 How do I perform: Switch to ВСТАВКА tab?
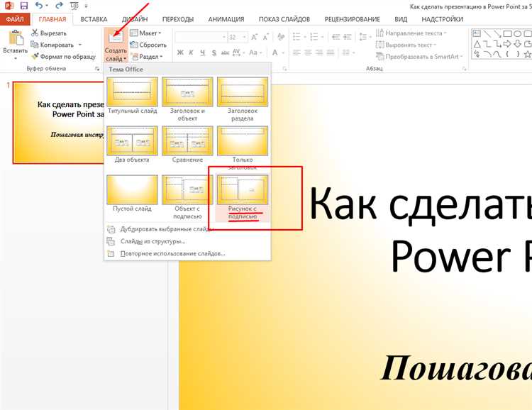[94, 19]
